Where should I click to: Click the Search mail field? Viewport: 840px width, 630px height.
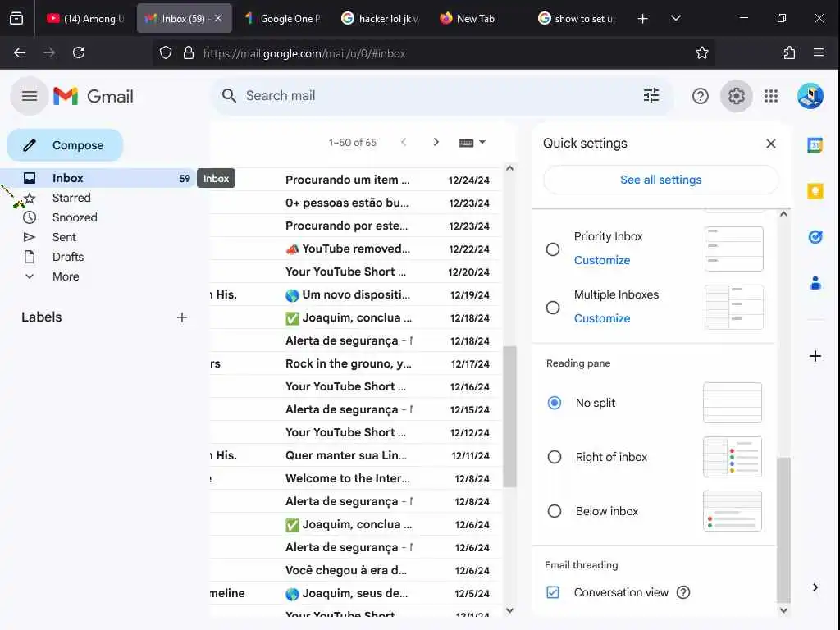tap(442, 96)
